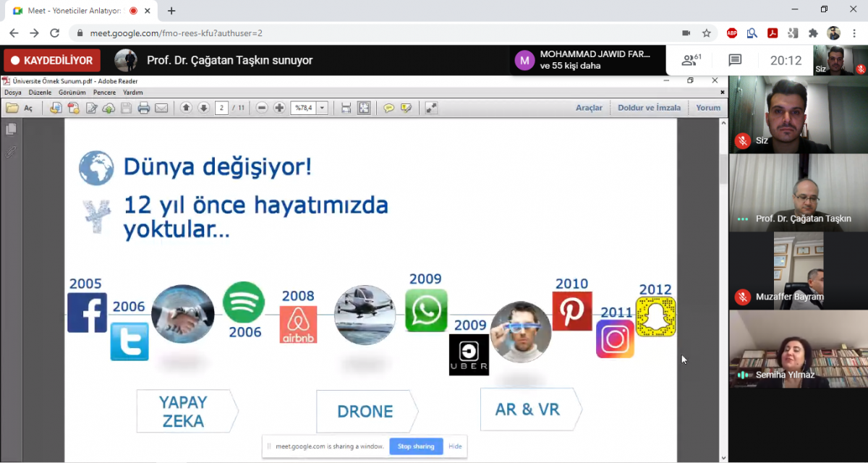Open the Dosya menu

(13, 93)
